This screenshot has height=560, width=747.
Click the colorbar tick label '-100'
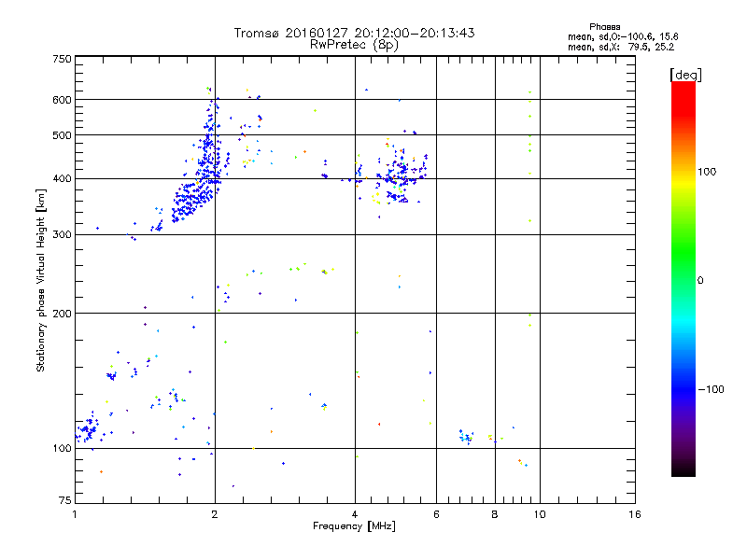tap(712, 389)
